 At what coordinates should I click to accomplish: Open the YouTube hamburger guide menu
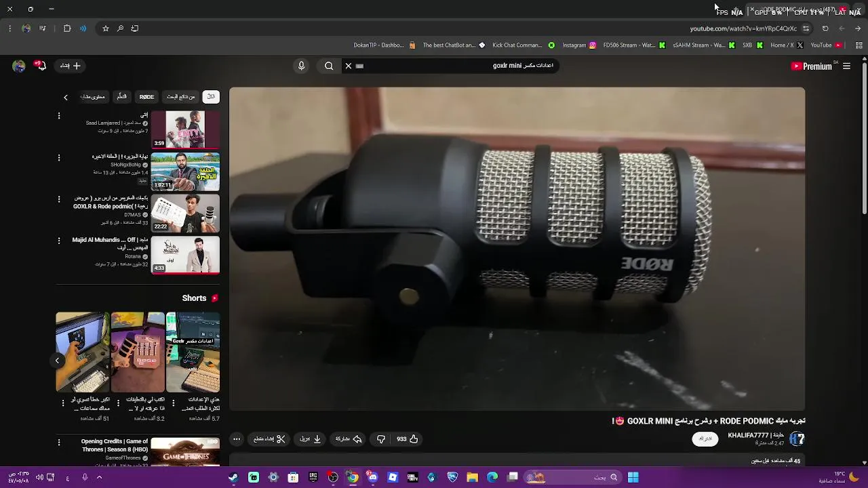(846, 66)
